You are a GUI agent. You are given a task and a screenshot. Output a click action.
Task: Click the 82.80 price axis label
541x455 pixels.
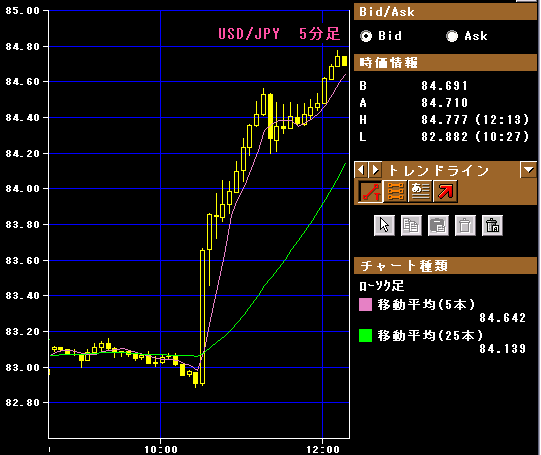coord(23,403)
